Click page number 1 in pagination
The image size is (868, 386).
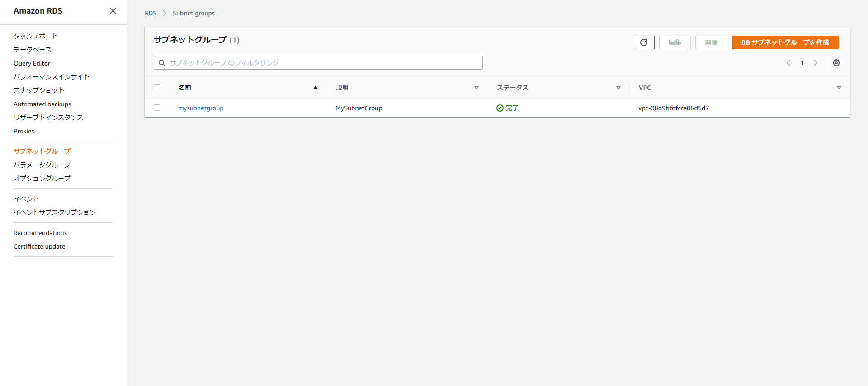(802, 63)
